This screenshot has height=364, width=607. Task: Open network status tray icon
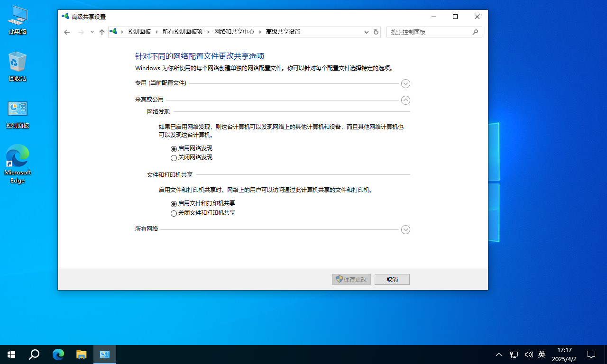514,355
